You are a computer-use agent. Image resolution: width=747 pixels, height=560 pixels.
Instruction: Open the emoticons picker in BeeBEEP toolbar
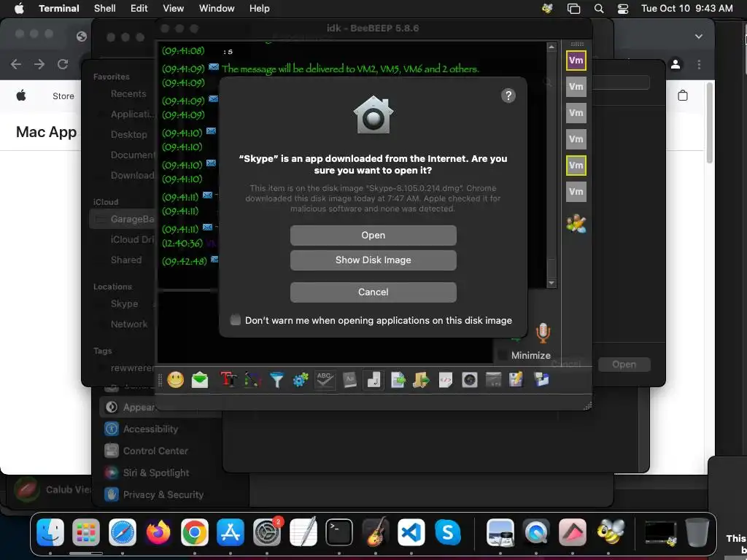[x=175, y=379]
